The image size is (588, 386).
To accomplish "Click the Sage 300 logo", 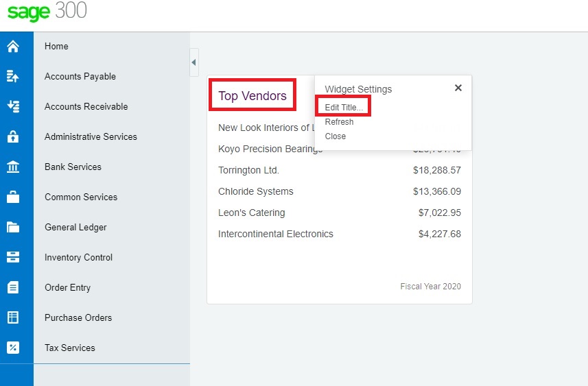I will tap(47, 12).
